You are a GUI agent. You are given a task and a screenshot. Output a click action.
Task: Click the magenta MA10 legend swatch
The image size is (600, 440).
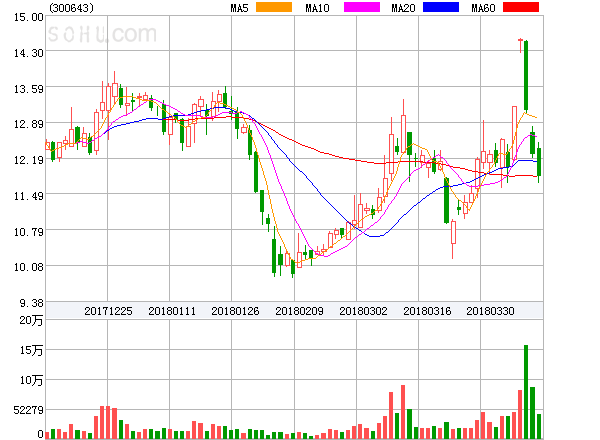click(362, 7)
